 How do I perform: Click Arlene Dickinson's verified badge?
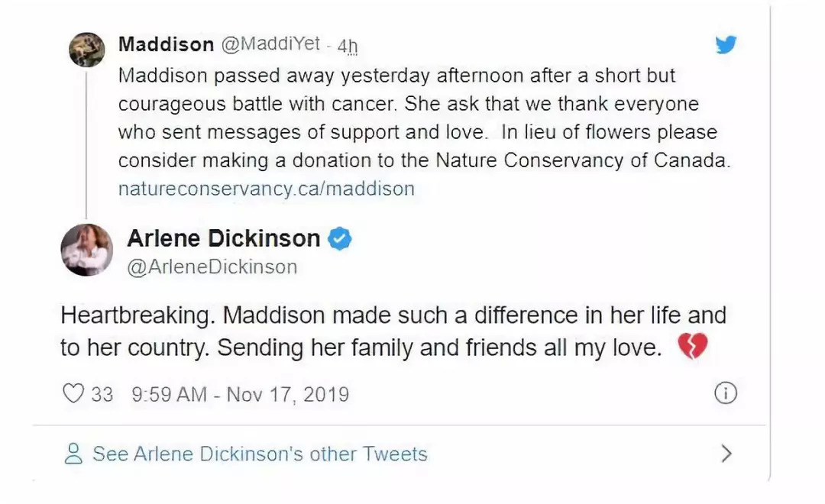click(340, 239)
